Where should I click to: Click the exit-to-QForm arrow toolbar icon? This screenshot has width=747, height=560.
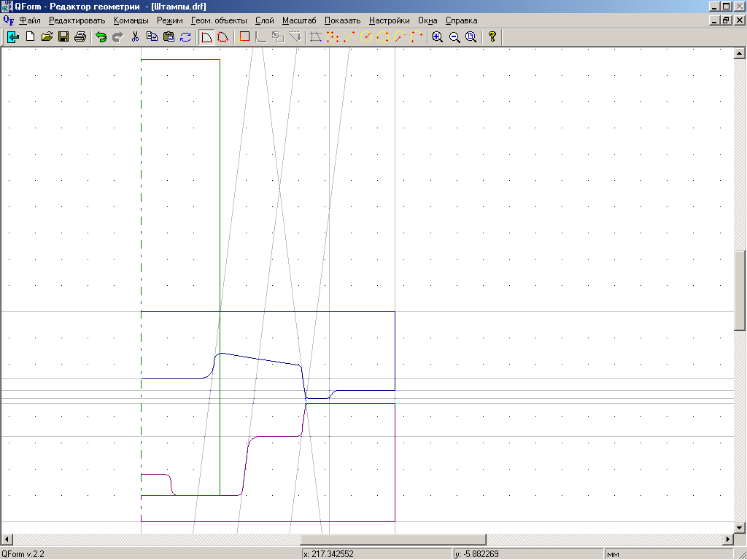(13, 37)
